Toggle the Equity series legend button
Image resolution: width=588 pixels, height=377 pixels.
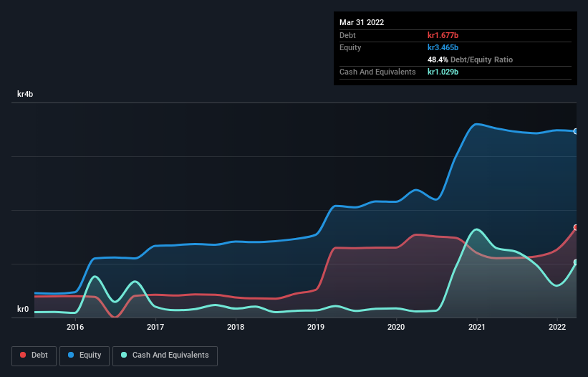pos(85,355)
